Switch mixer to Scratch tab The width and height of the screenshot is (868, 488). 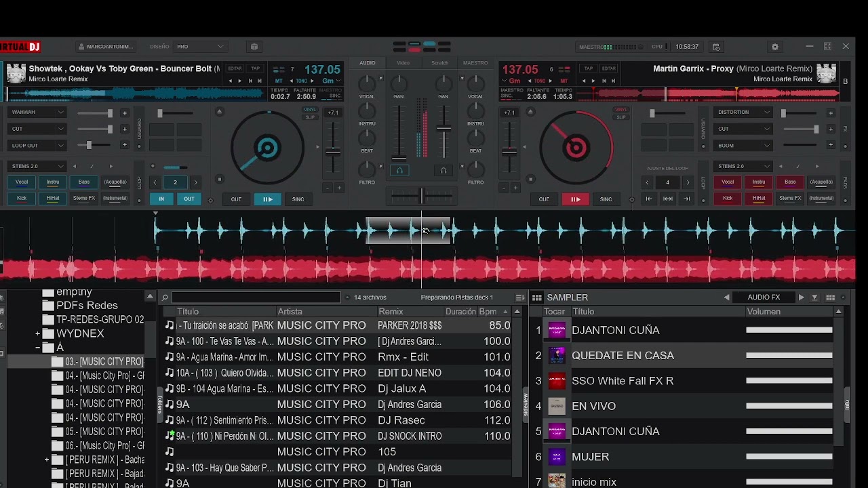(439, 63)
